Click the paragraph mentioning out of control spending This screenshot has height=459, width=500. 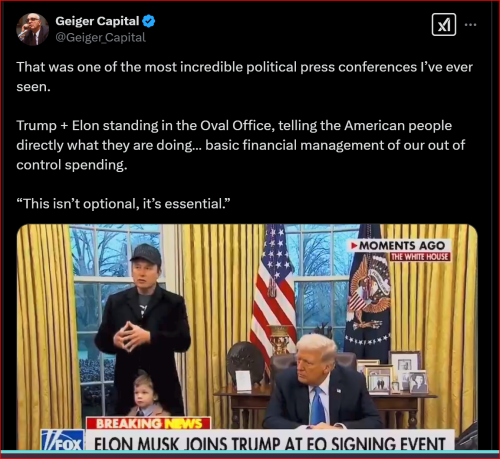click(240, 145)
